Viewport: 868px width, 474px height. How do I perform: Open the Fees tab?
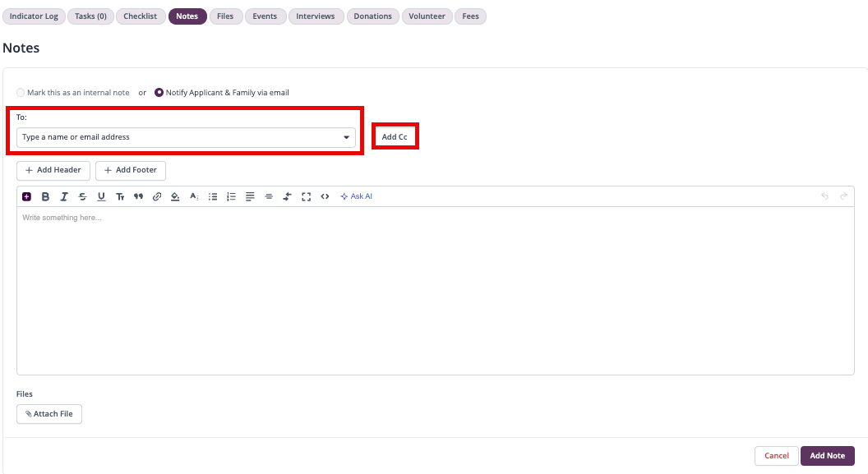point(470,16)
